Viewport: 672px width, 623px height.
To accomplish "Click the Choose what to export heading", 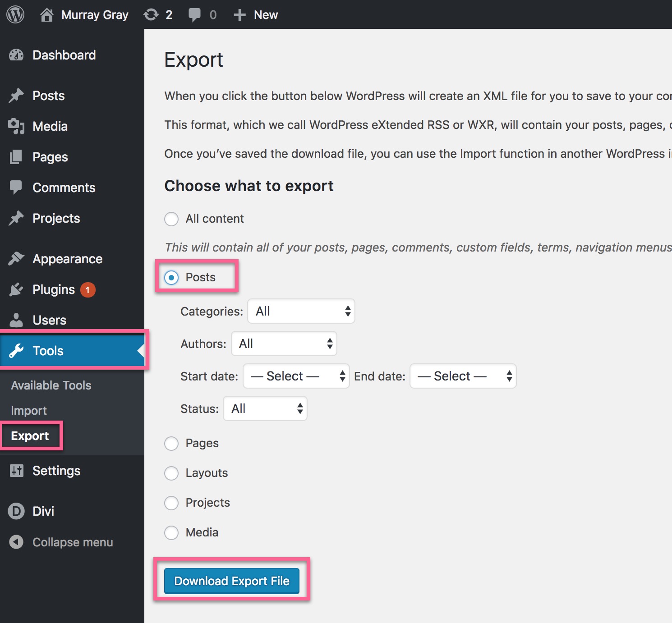I will click(249, 186).
